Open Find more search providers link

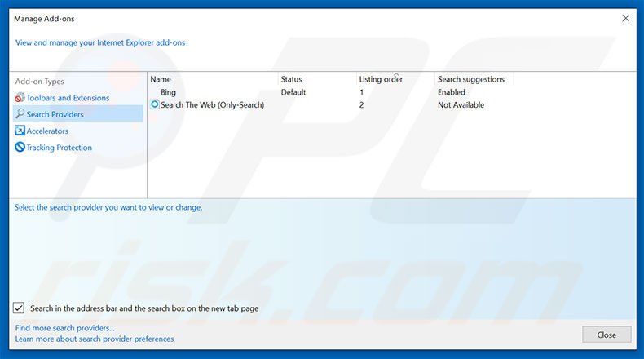pos(65,328)
